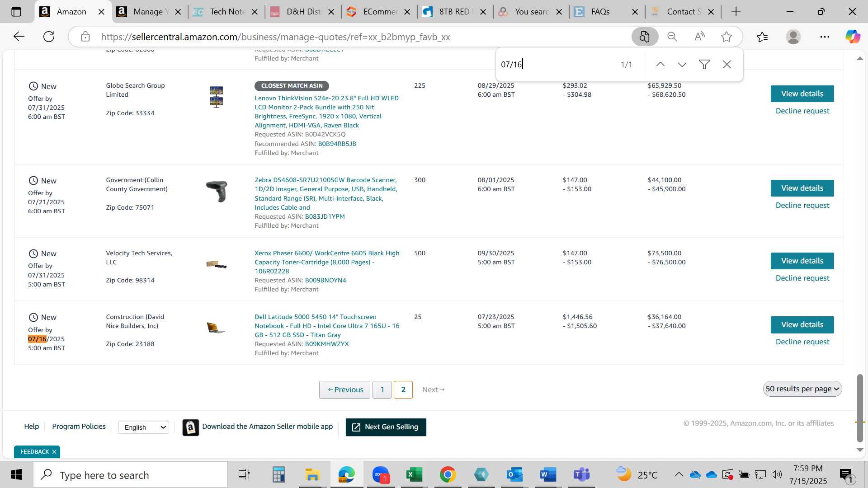The image size is (868, 488).
Task: Switch to 8TB RED browser tab
Action: [454, 12]
